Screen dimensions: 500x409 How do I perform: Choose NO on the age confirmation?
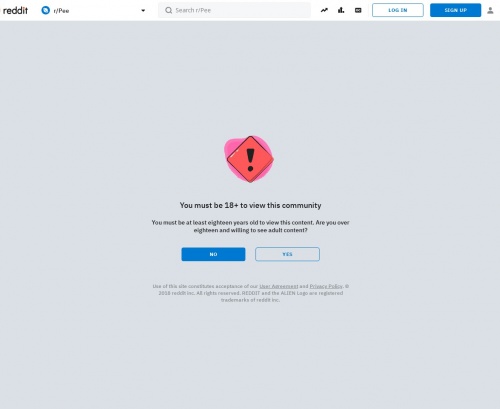coord(213,254)
